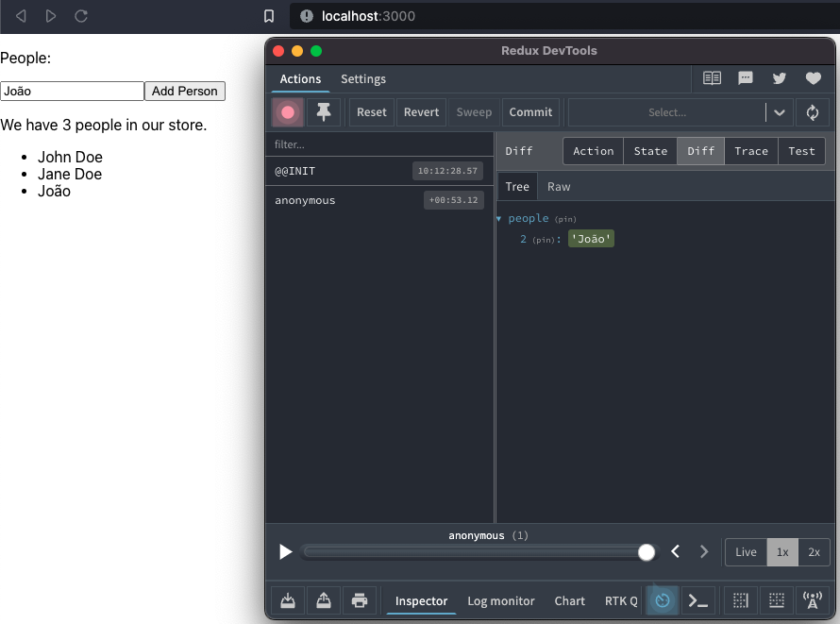Switch to the Settings tab
840x624 pixels.
(x=363, y=79)
